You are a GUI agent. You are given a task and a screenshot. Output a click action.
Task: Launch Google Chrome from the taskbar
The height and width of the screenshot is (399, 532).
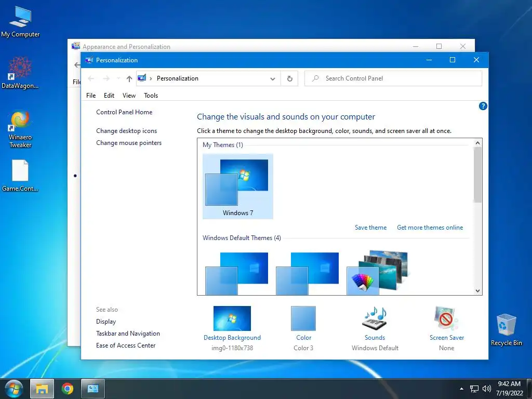68,389
